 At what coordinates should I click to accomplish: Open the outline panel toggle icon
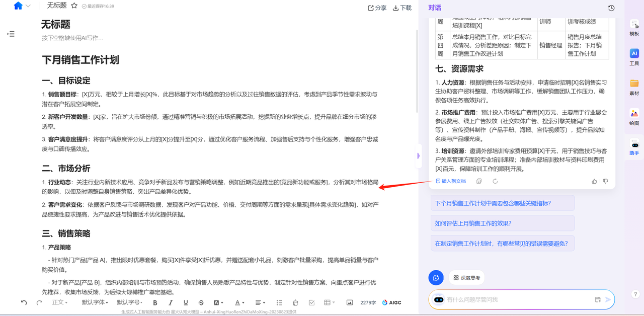(x=11, y=34)
